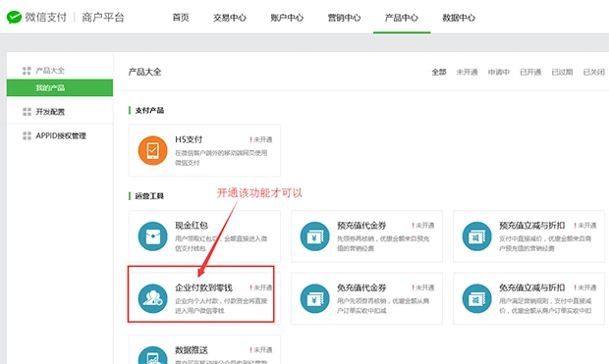
Task: Click the 预充值代金券 coupon icon
Action: tap(314, 235)
